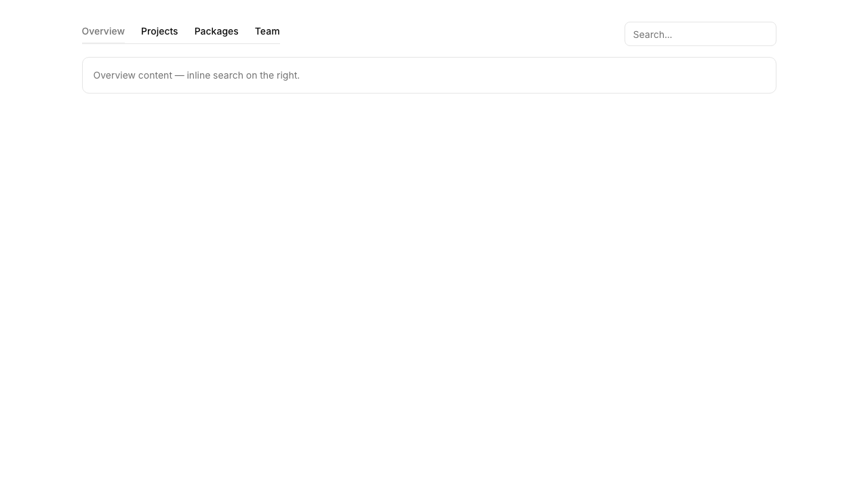Navigate to Packages via the tab bar
This screenshot has width=868, height=488.
pos(216,31)
